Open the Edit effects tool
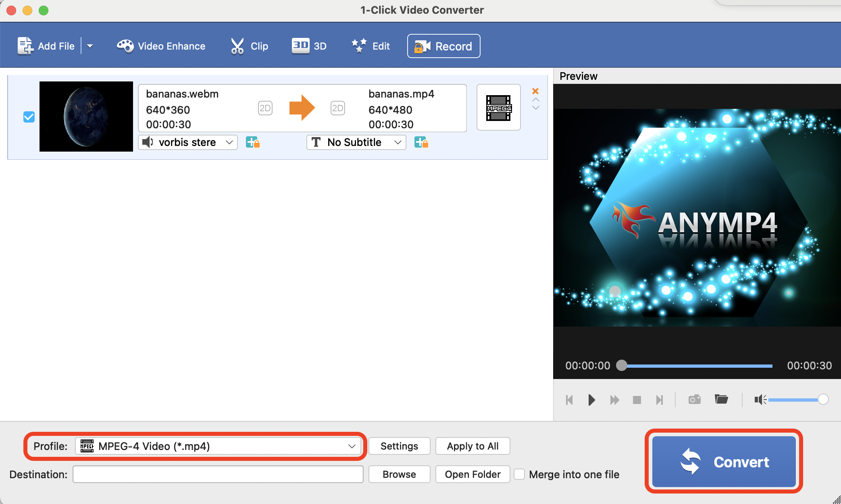The width and height of the screenshot is (841, 504). [x=370, y=46]
